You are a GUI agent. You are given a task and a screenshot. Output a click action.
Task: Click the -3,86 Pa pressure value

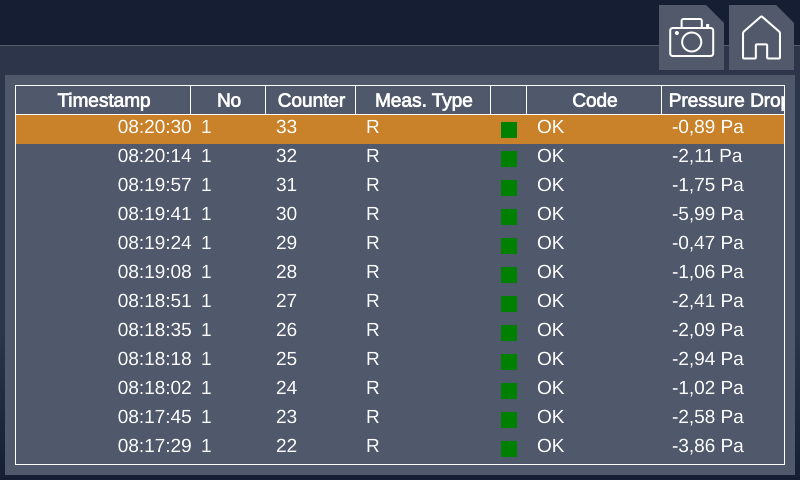tap(707, 446)
